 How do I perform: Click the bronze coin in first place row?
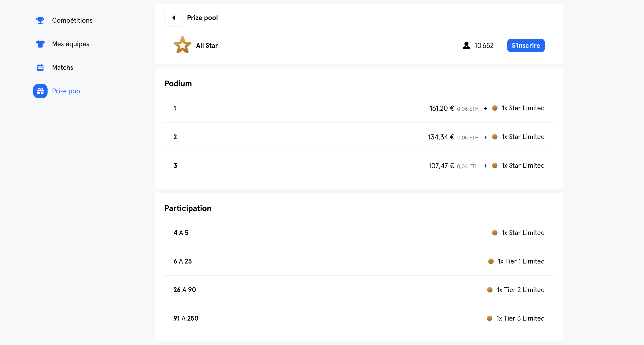[495, 108]
